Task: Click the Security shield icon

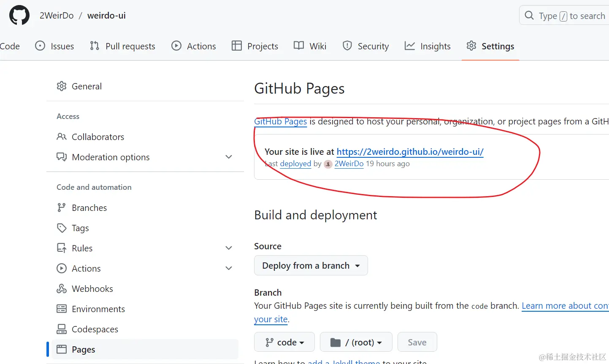Action: click(x=347, y=46)
